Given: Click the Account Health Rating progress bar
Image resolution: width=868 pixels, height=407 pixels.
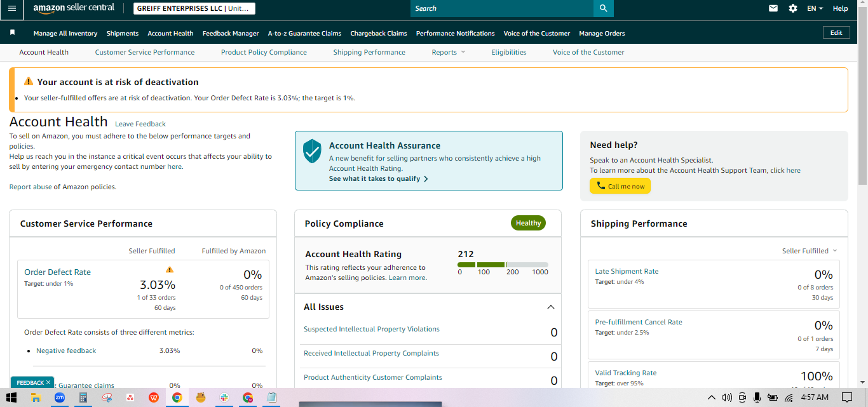Looking at the screenshot, I should pos(503,265).
